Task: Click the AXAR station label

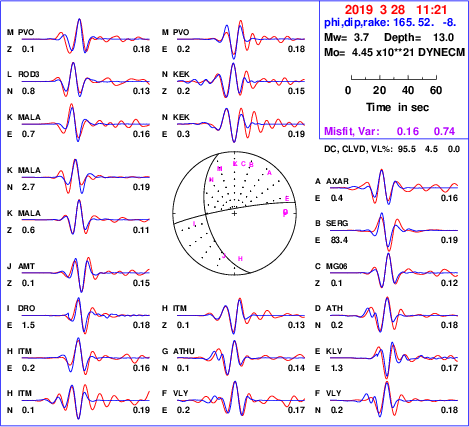Action: pos(337,181)
